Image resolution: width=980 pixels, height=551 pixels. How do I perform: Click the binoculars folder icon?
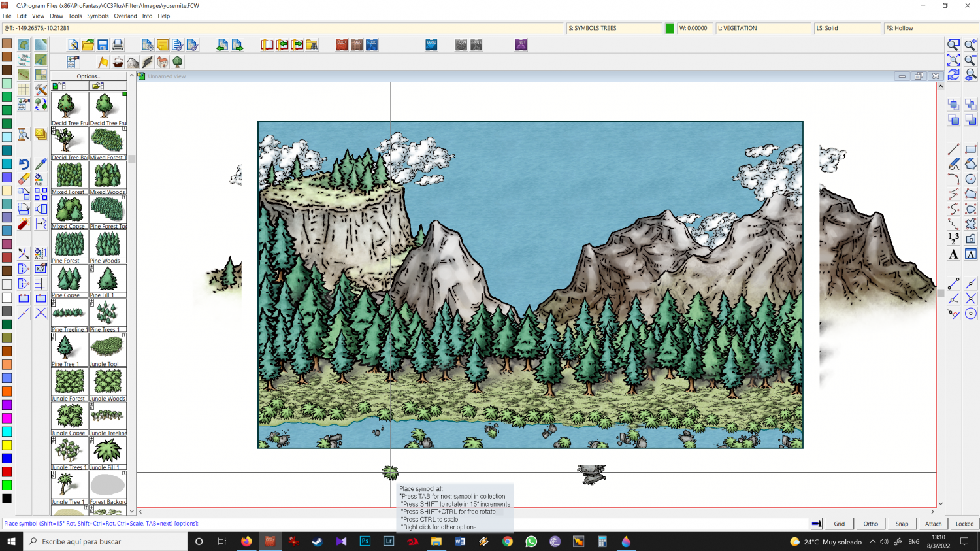pos(312,44)
